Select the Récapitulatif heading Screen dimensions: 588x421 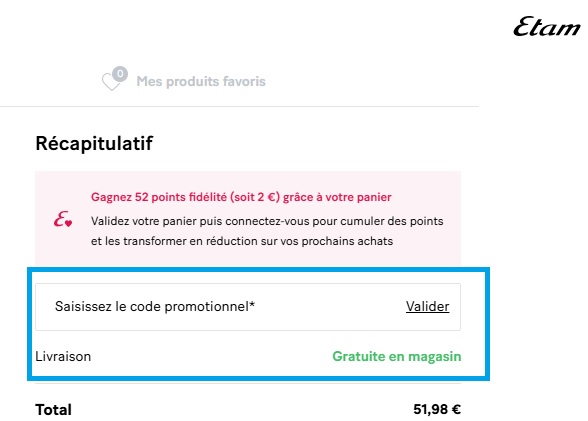pos(94,143)
